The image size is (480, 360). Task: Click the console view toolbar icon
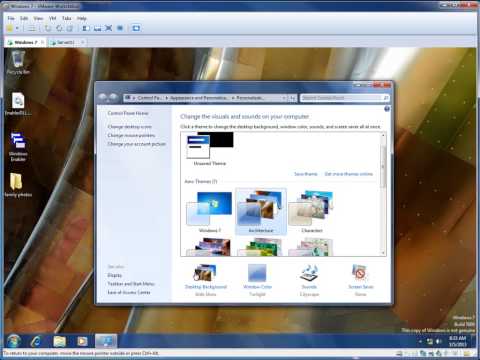point(97,28)
